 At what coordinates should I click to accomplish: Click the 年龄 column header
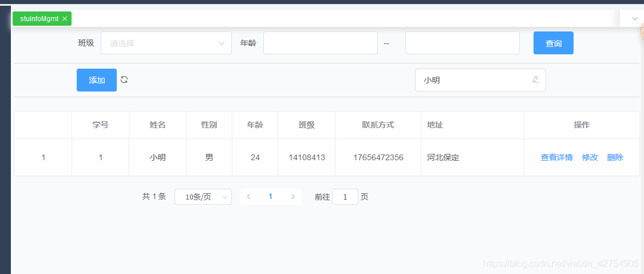coord(255,125)
